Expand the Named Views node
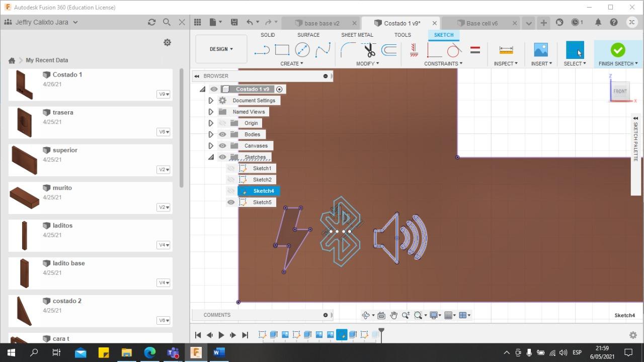 [x=211, y=112]
